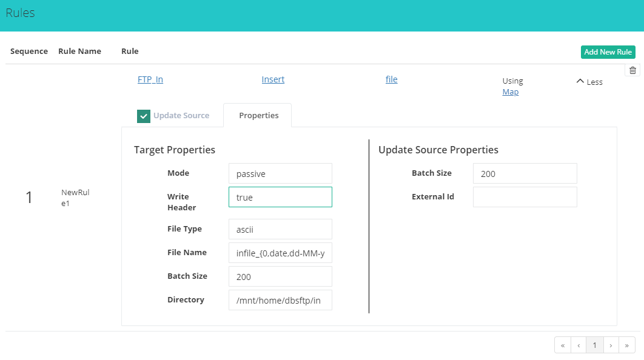Screen dimensions: 644x360
Task: Switch to the Properties tab
Action: point(258,115)
